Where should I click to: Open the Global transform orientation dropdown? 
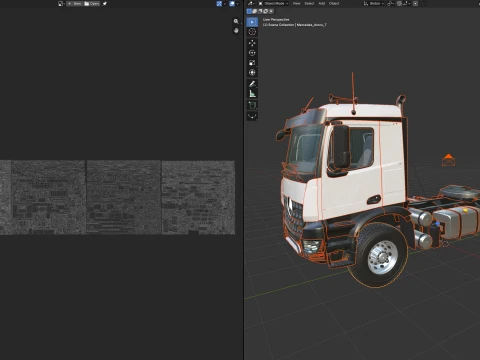[x=373, y=4]
